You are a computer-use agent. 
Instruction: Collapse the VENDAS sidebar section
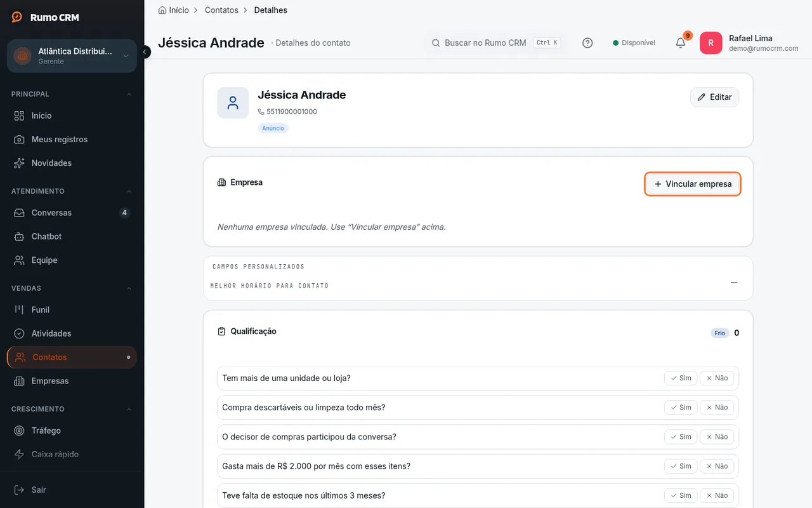coord(129,288)
